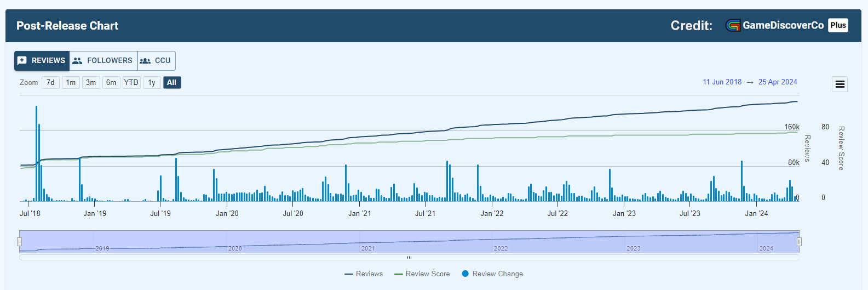This screenshot has height=290, width=868.
Task: Edit the end date 25 Apr 2024
Action: point(778,82)
